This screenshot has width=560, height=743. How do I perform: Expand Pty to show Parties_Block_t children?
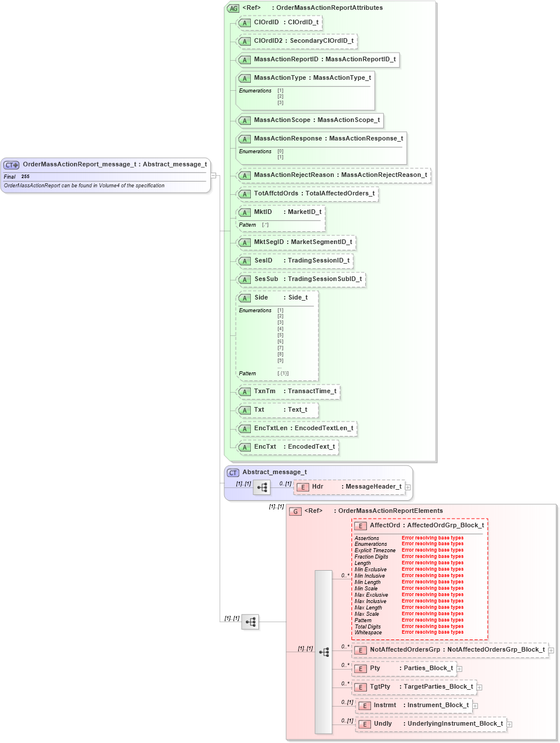click(x=459, y=668)
